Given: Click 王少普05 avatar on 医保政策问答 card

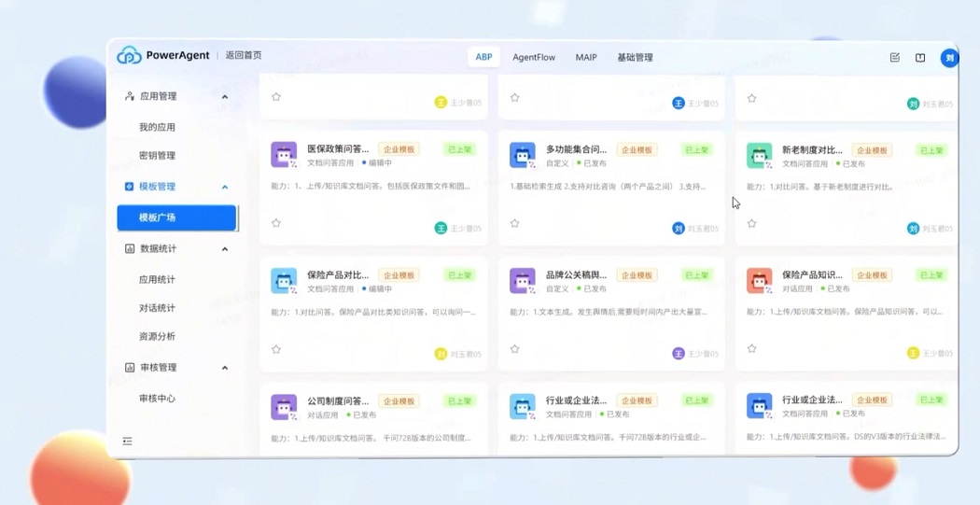Looking at the screenshot, I should coord(441,228).
